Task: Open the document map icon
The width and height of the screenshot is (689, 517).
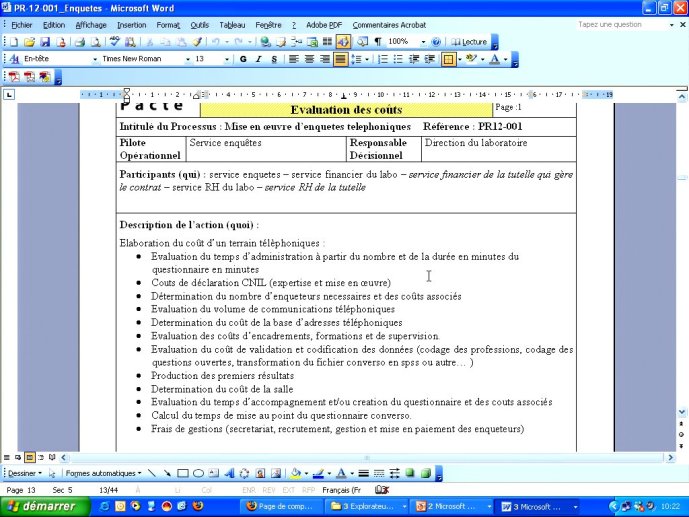Action: (363, 42)
